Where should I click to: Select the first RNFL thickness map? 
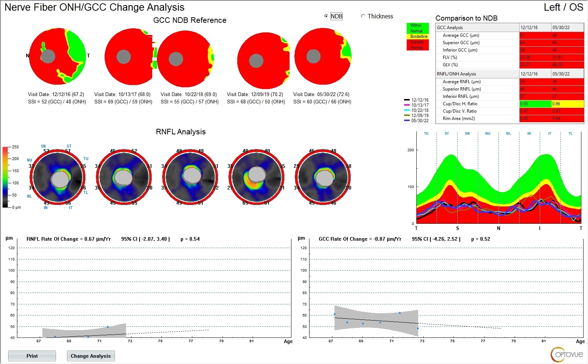(x=57, y=177)
